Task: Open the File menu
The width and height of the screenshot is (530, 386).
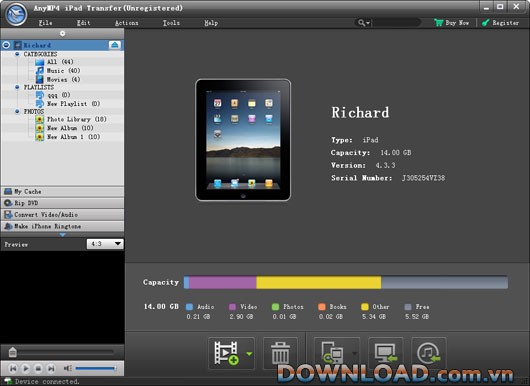Action: (x=45, y=23)
